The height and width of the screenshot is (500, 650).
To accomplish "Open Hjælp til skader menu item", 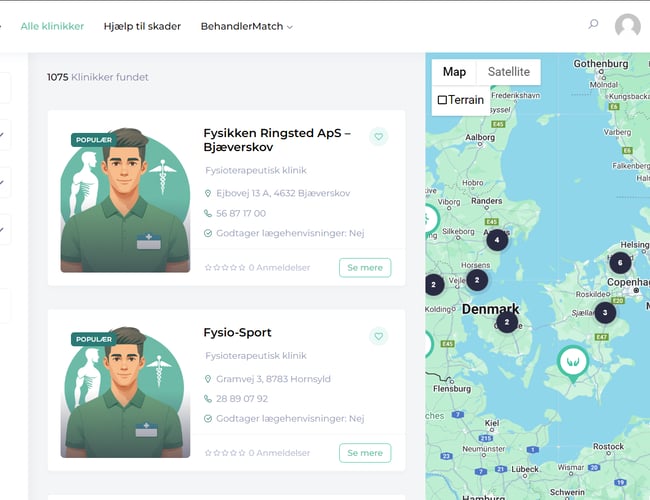I will [x=142, y=26].
